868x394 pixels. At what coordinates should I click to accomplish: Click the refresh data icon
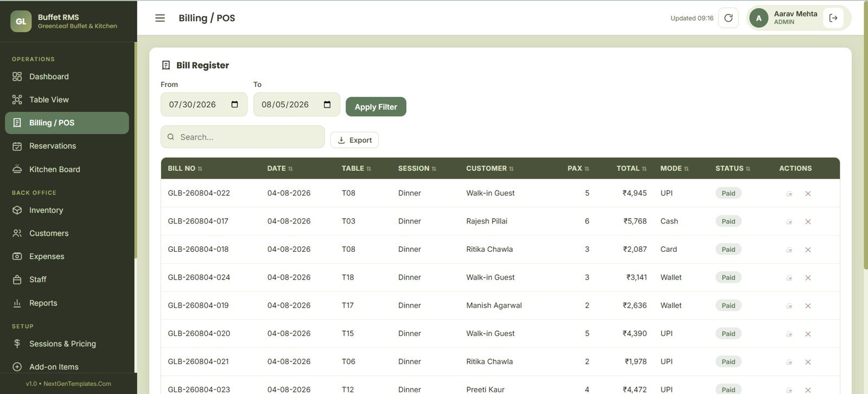[729, 18]
